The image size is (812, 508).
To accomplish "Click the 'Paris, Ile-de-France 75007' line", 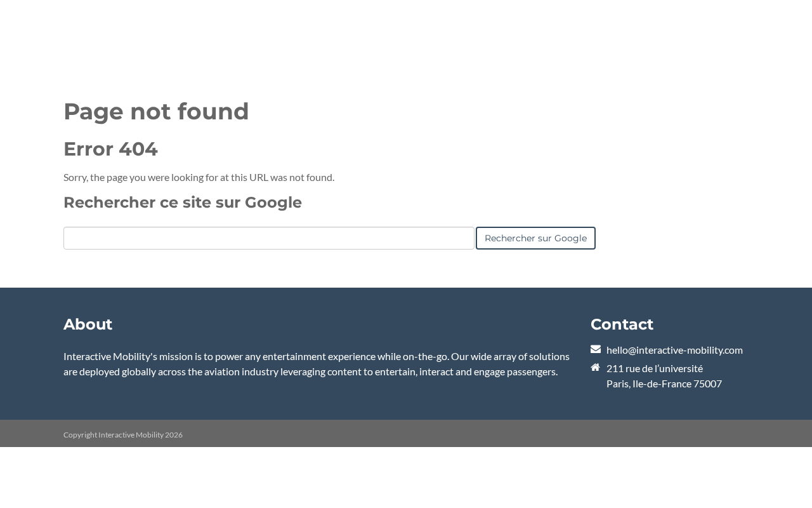I will pyautogui.click(x=664, y=384).
